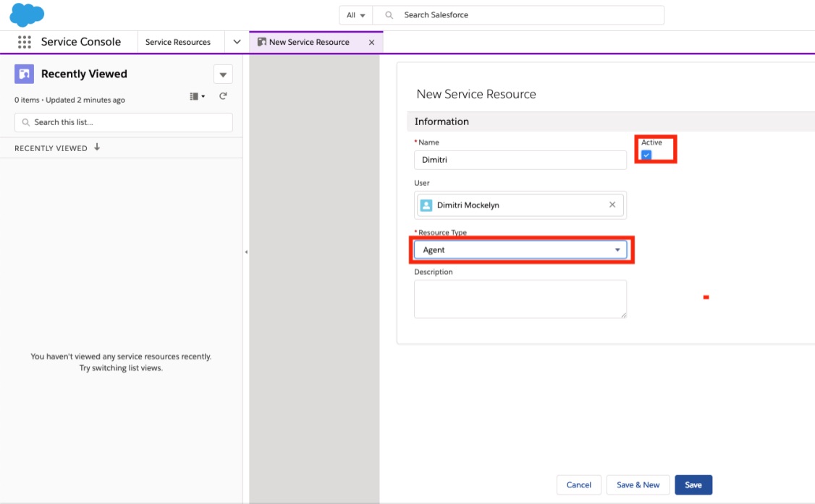This screenshot has width=815, height=504.
Task: Click the Cancel button
Action: pos(578,484)
